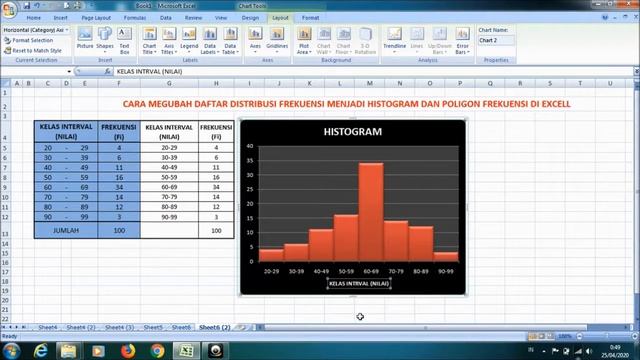Image resolution: width=640 pixels, height=360 pixels.
Task: Open the Design chart tab
Action: (x=250, y=18)
